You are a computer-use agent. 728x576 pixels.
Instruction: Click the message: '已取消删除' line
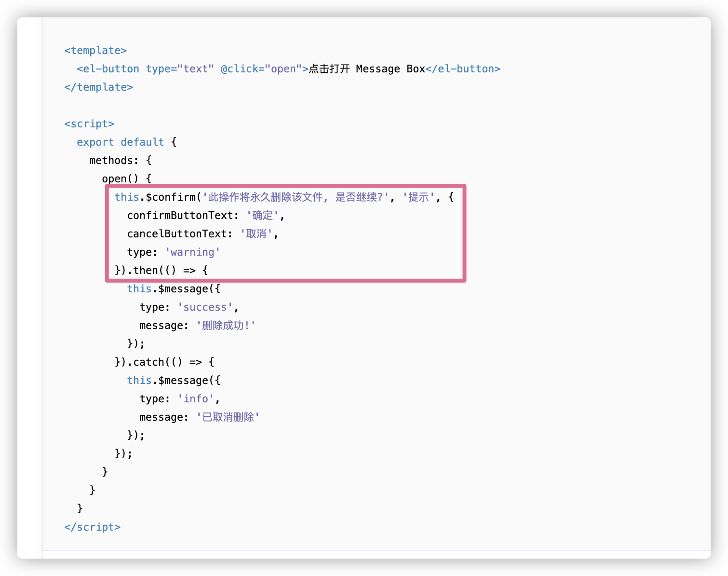200,417
